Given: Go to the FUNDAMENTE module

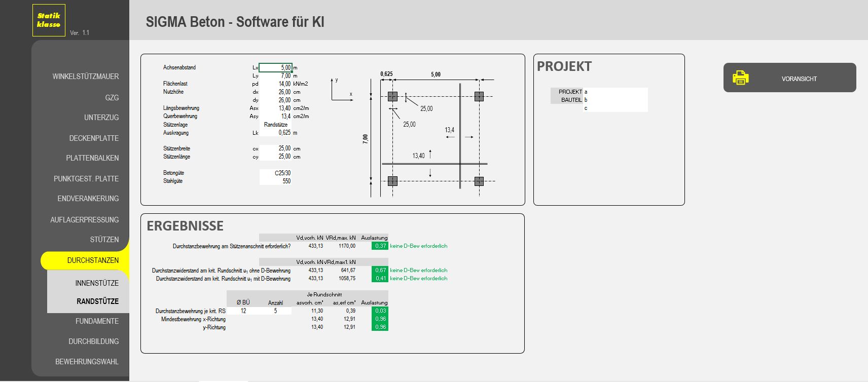Looking at the screenshot, I should [x=97, y=321].
